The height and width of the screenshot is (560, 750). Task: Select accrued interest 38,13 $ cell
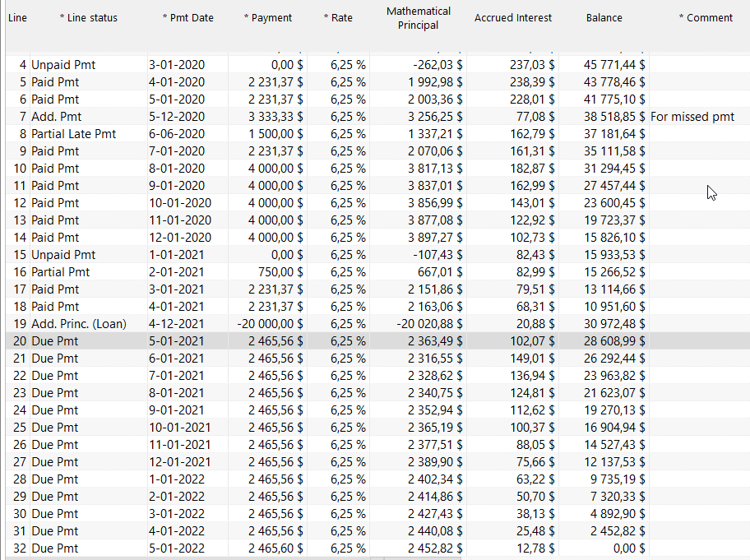[513, 514]
